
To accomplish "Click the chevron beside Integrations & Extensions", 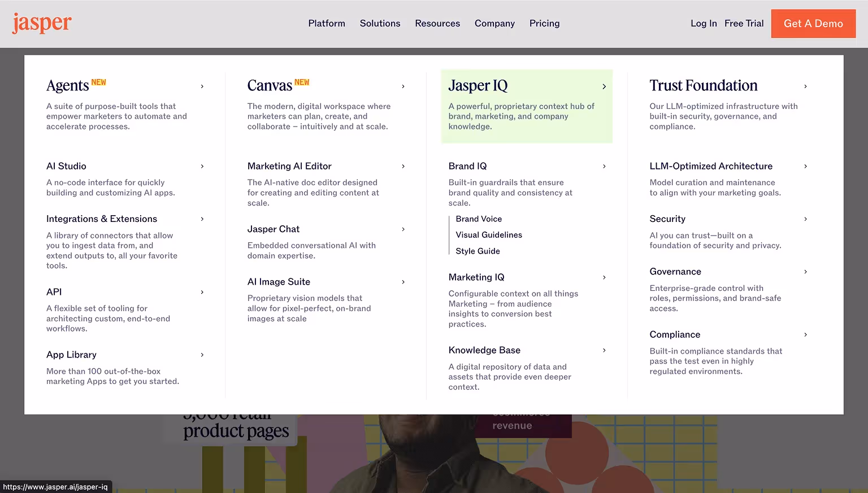I will 202,219.
